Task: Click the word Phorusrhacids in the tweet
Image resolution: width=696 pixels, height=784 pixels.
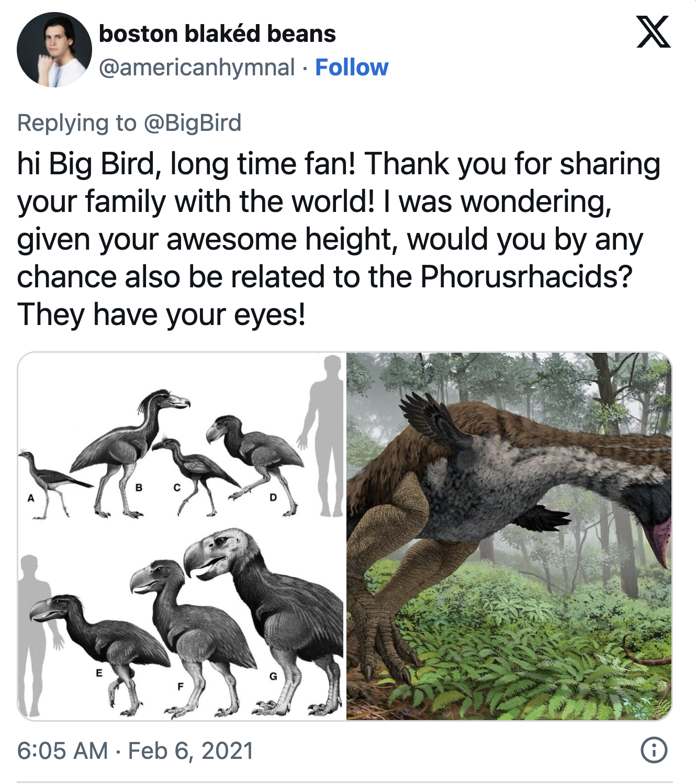Action: click(526, 276)
